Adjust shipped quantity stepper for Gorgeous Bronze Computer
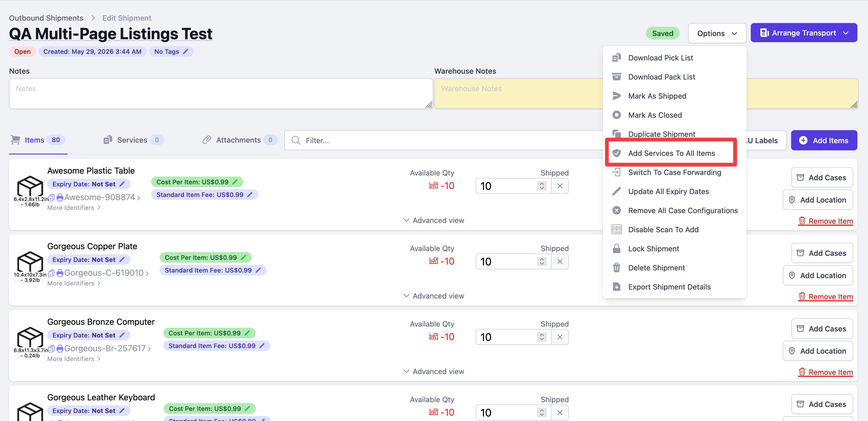Viewport: 868px width, 421px height. click(x=541, y=337)
